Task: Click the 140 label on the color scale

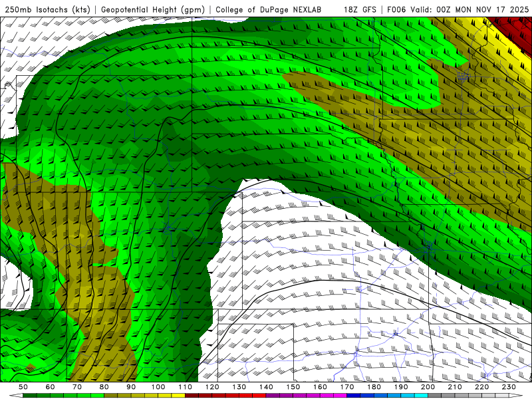Action: click(x=266, y=387)
